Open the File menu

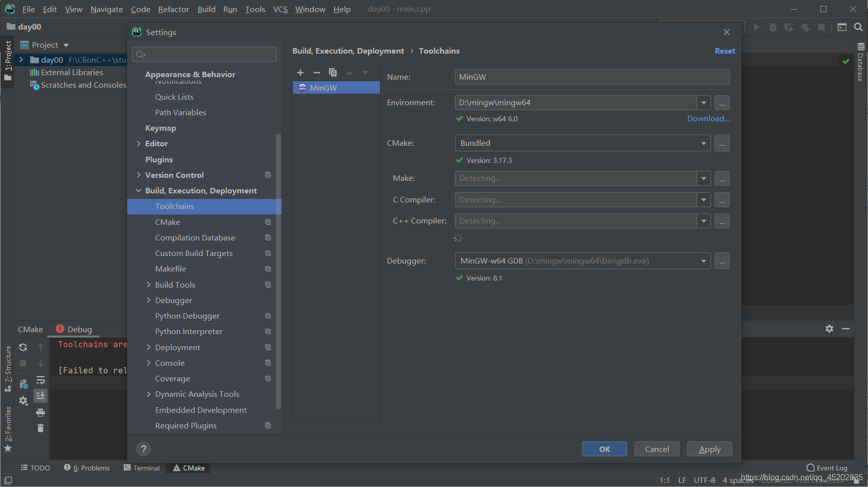pyautogui.click(x=29, y=9)
